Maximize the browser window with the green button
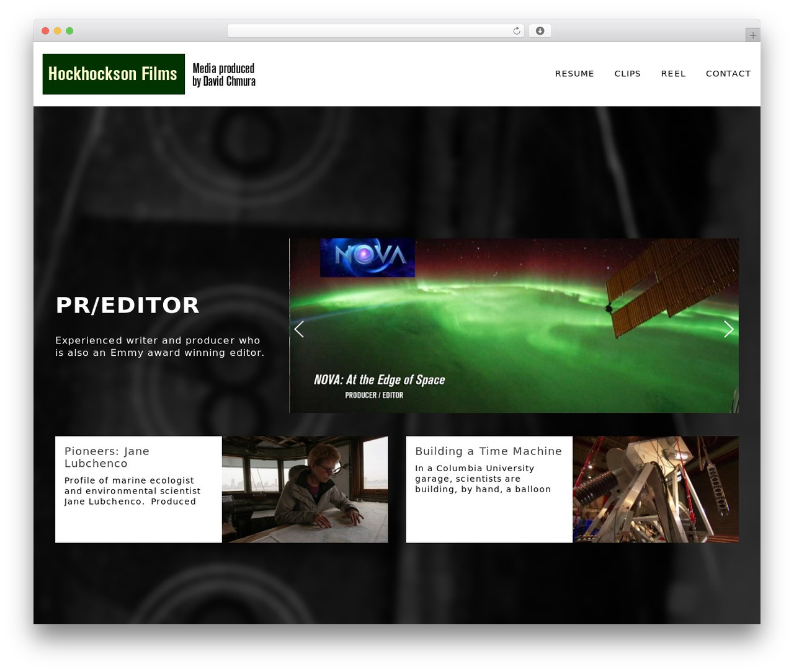Image resolution: width=794 pixels, height=672 pixels. tap(69, 31)
